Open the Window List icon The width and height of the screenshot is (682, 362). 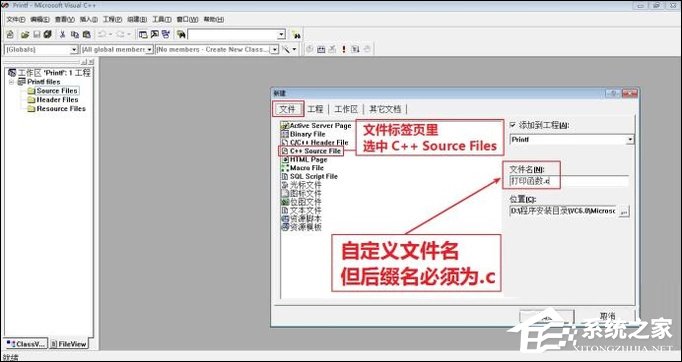point(166,34)
